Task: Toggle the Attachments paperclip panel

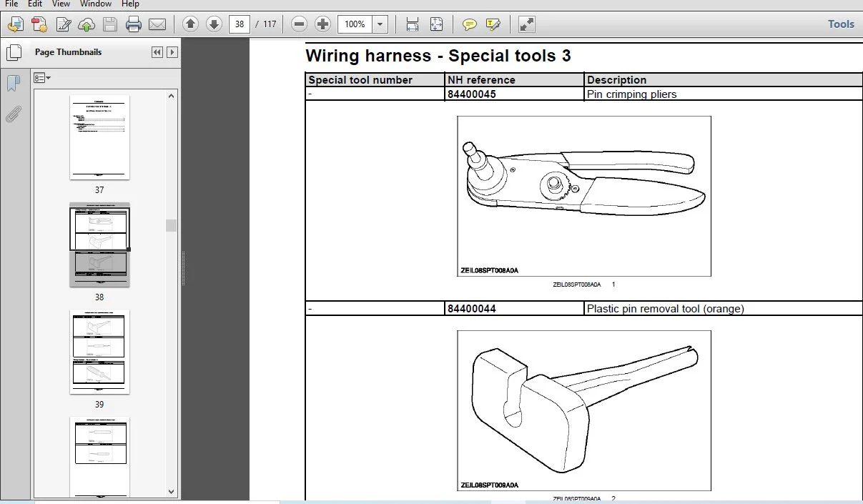Action: point(13,114)
